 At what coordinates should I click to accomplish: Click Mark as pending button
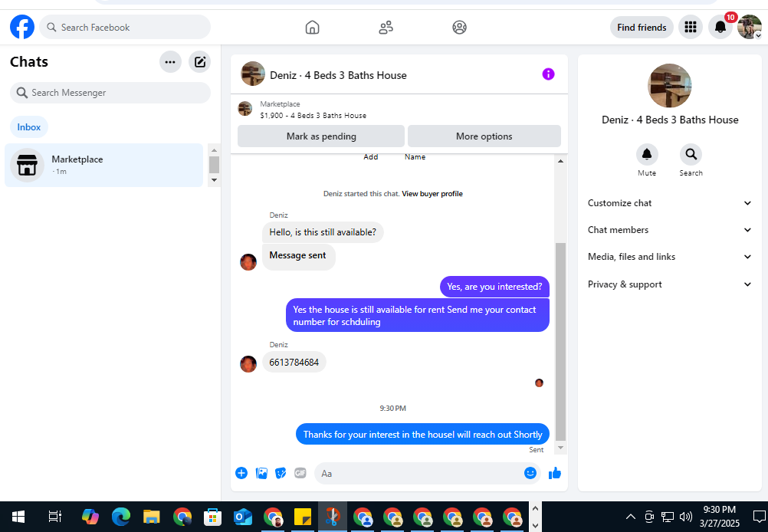(x=321, y=136)
